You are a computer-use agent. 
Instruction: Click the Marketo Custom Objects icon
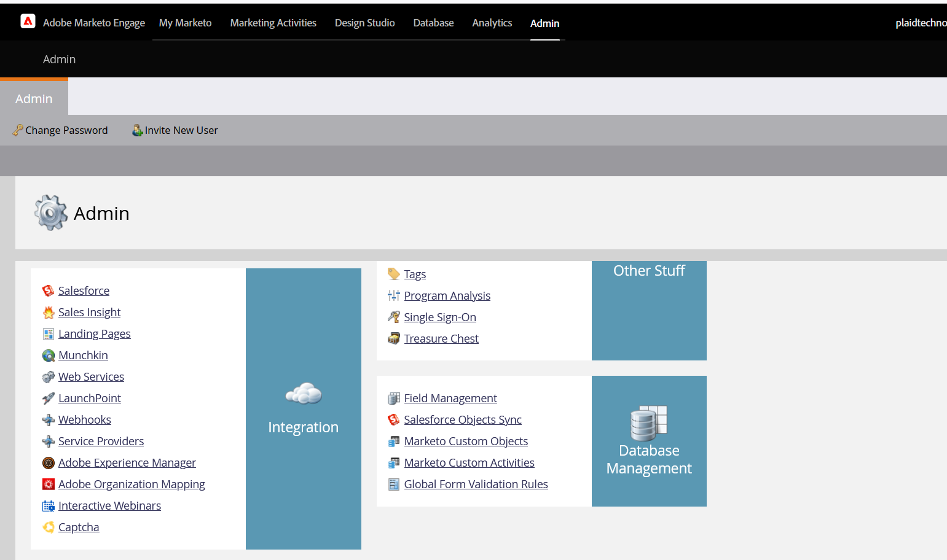(x=394, y=441)
